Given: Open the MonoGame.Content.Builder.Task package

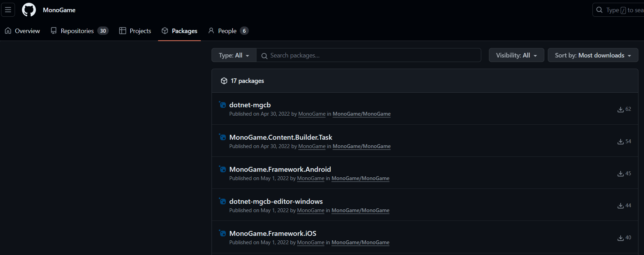Looking at the screenshot, I should [x=281, y=137].
